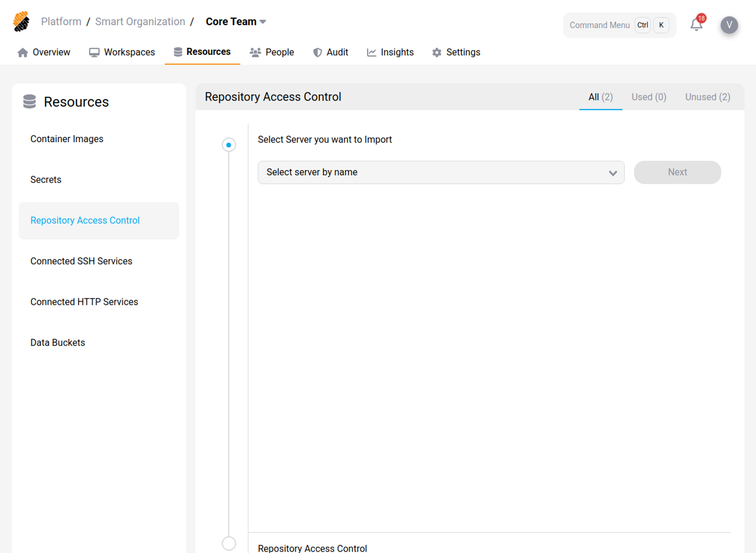Click the chevron in the server select box
Screen dimensions: 756x553
click(x=613, y=173)
